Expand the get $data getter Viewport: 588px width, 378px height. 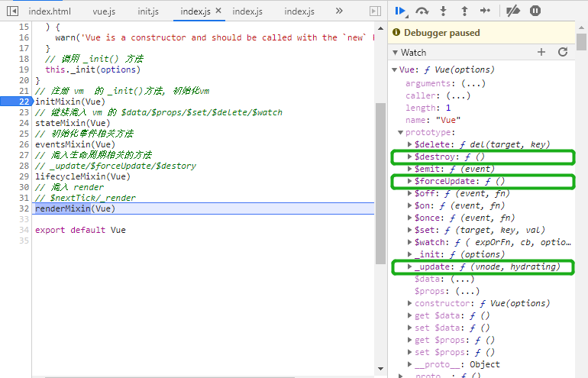[x=410, y=315]
